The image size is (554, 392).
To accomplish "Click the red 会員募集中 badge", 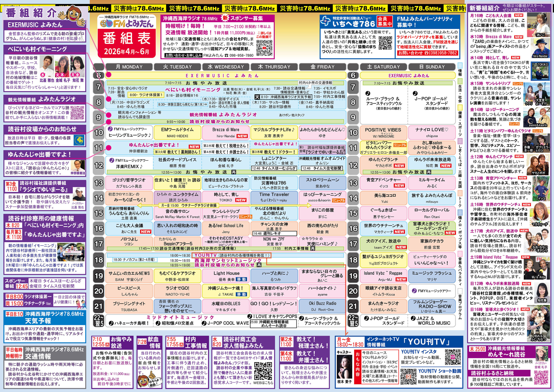I will point(385,21).
